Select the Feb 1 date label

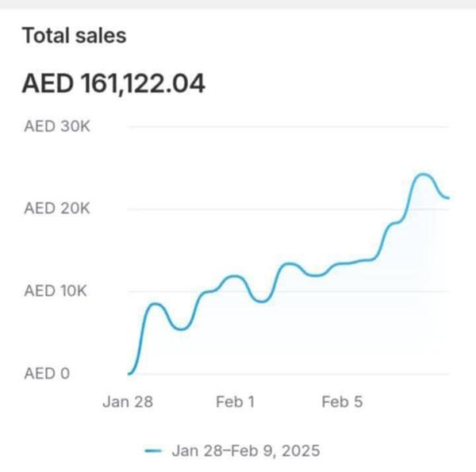pyautogui.click(x=236, y=402)
